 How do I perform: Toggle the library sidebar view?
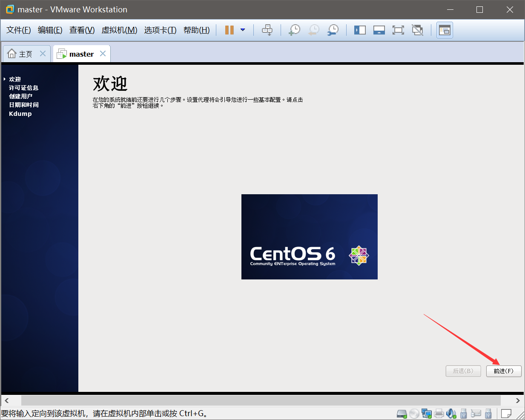point(360,30)
